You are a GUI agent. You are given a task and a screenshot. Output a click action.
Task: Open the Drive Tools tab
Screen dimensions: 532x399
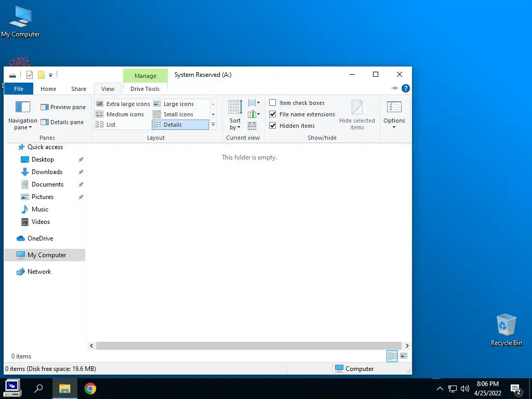pyautogui.click(x=145, y=89)
